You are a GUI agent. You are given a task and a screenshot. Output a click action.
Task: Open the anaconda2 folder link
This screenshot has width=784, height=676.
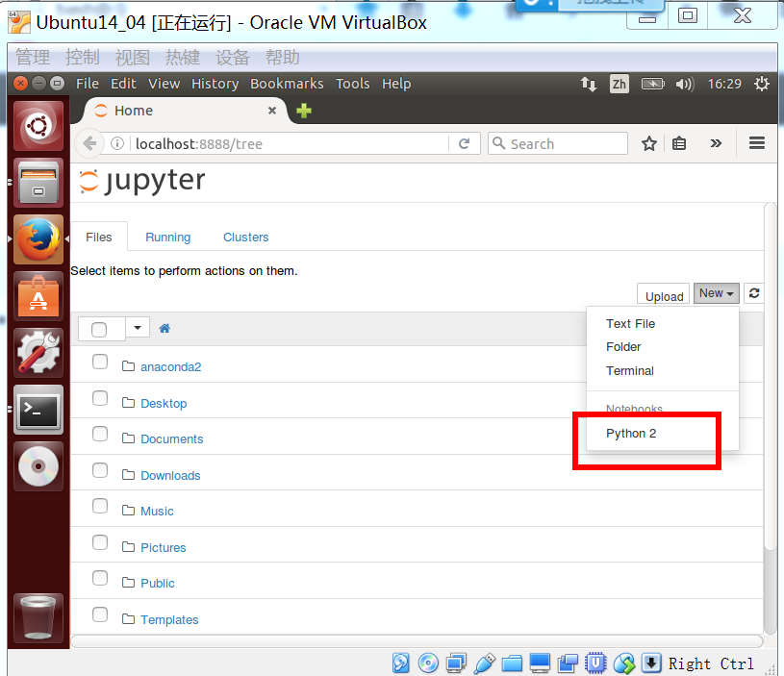(x=171, y=367)
